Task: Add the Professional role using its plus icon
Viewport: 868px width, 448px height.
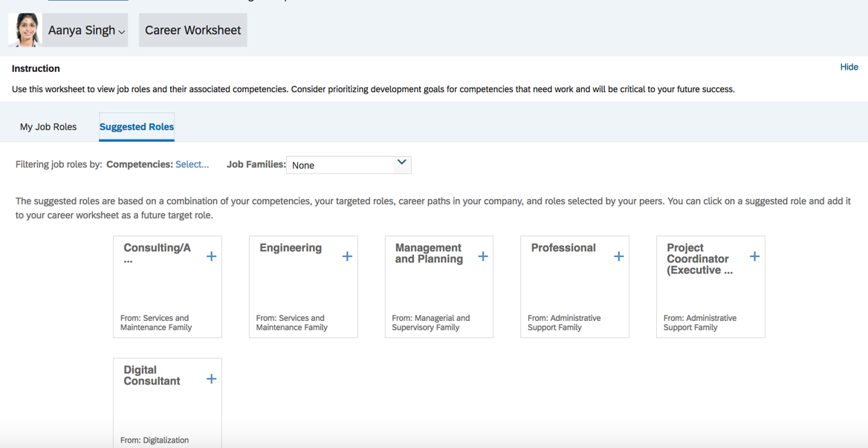Action: 618,256
